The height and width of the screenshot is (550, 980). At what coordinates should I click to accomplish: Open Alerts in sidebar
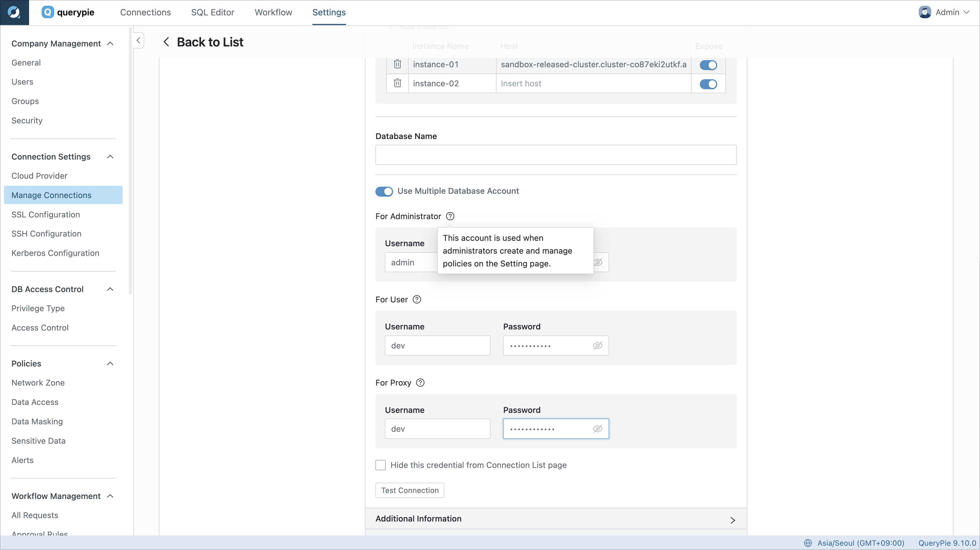click(x=22, y=460)
